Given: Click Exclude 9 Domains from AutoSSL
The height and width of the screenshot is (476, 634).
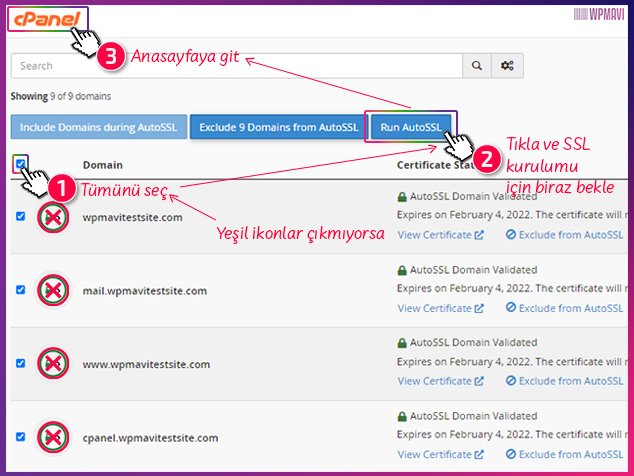Looking at the screenshot, I should point(279,127).
